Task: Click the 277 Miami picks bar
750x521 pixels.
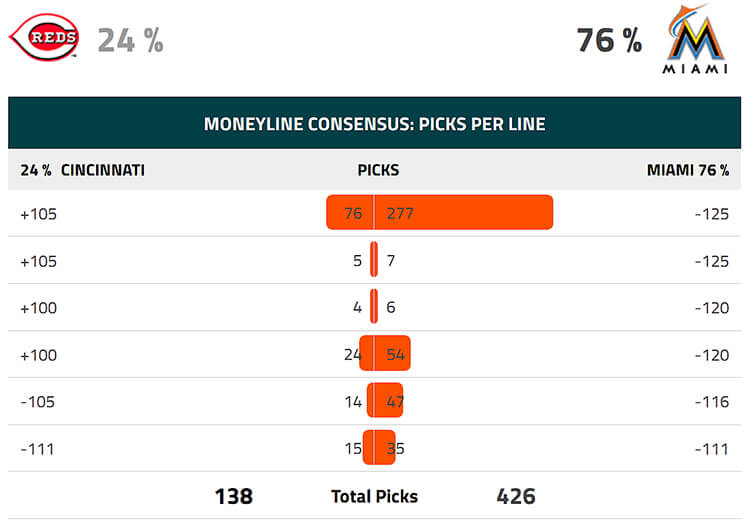Action: pyautogui.click(x=463, y=212)
